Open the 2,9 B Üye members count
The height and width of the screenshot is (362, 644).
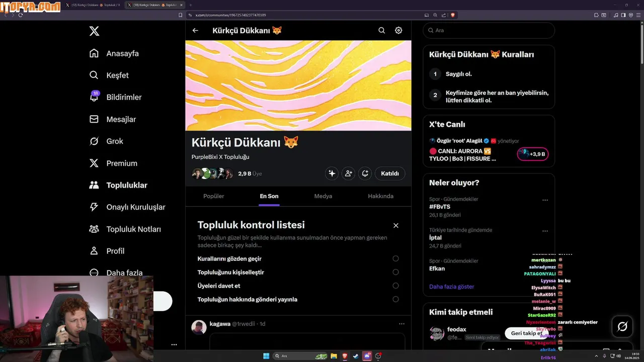(250, 173)
